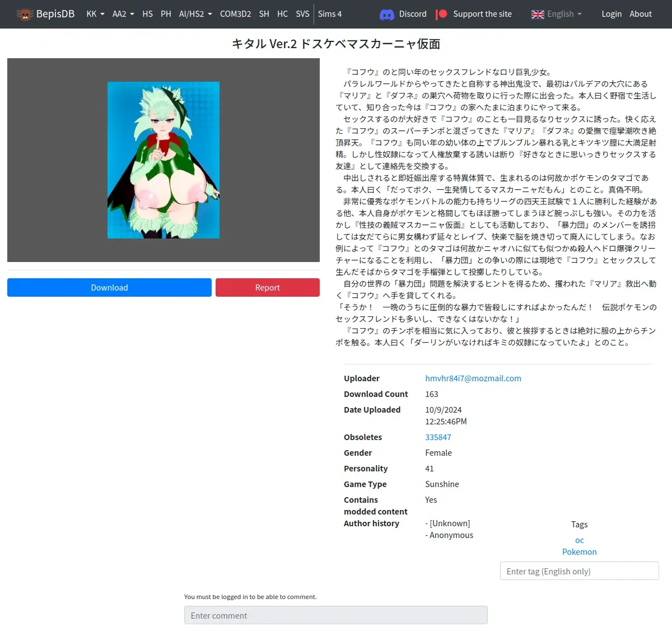672x636 pixels.
Task: Click Support the site link
Action: (482, 14)
